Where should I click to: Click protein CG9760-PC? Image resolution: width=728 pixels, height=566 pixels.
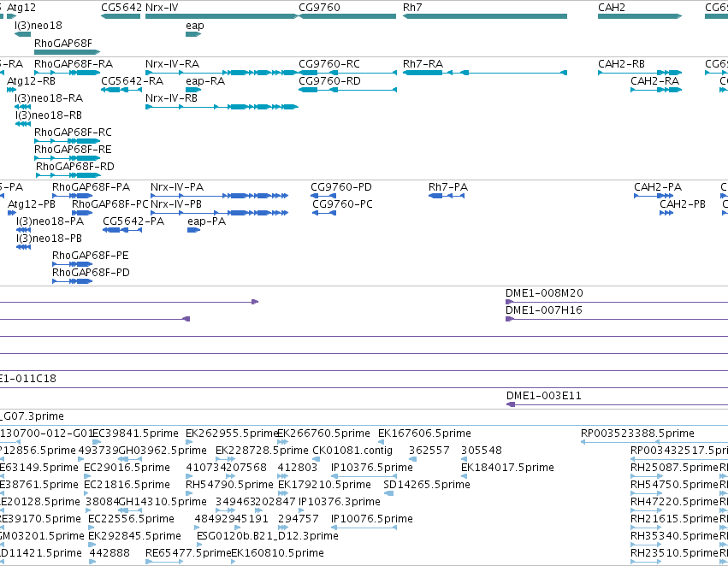pos(342,204)
